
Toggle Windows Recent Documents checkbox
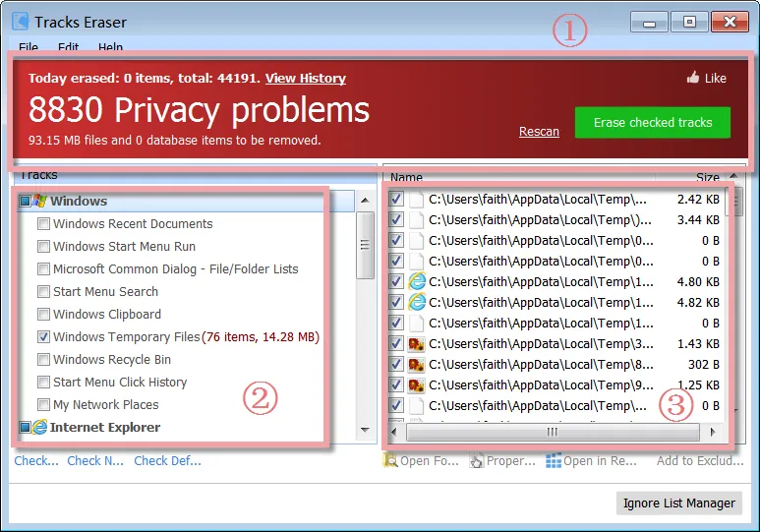coord(43,223)
